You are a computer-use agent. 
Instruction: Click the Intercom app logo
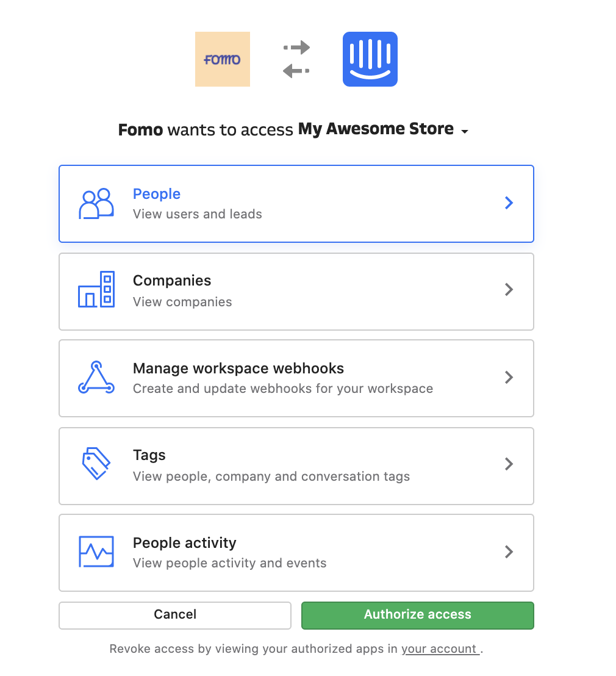370,59
